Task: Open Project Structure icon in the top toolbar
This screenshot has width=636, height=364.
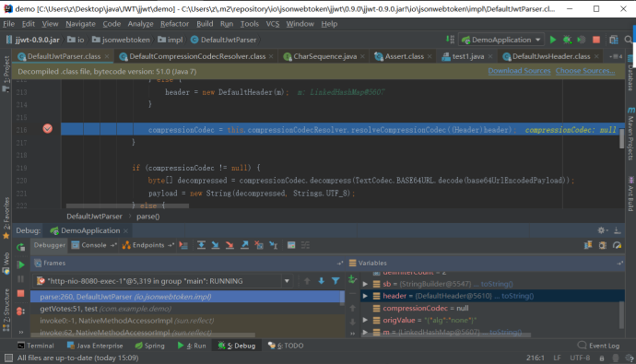Action: [x=614, y=40]
